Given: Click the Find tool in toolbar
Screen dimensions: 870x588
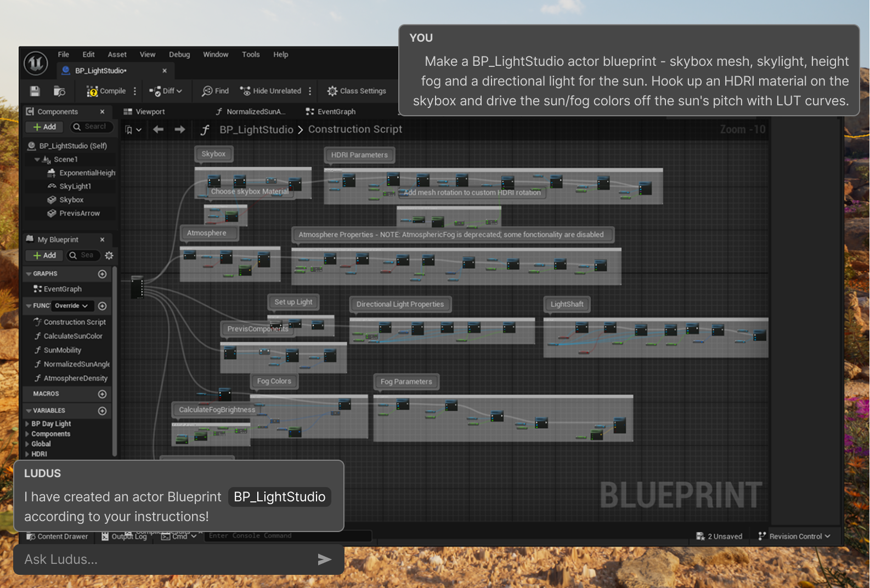Looking at the screenshot, I should click(x=216, y=91).
